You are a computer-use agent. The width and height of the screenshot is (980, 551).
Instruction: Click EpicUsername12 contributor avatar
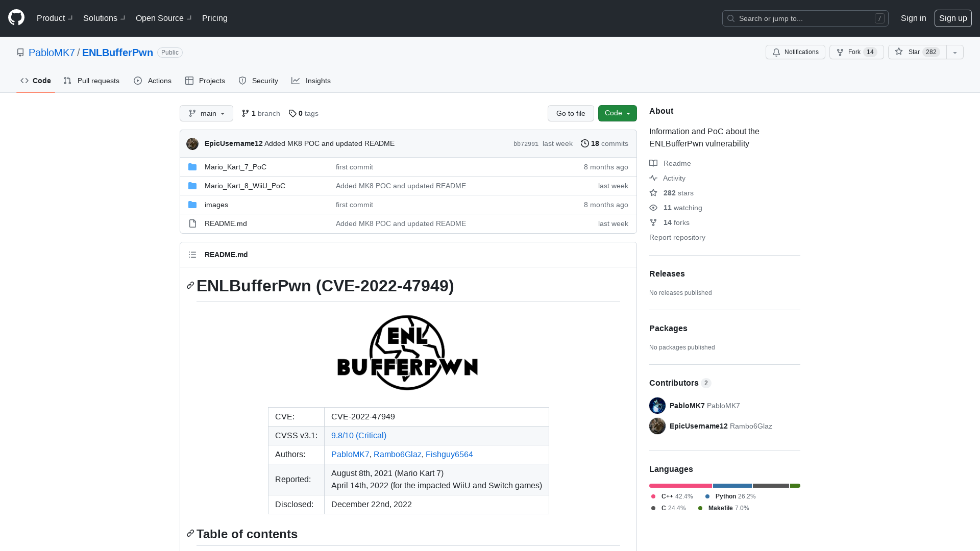pos(657,426)
